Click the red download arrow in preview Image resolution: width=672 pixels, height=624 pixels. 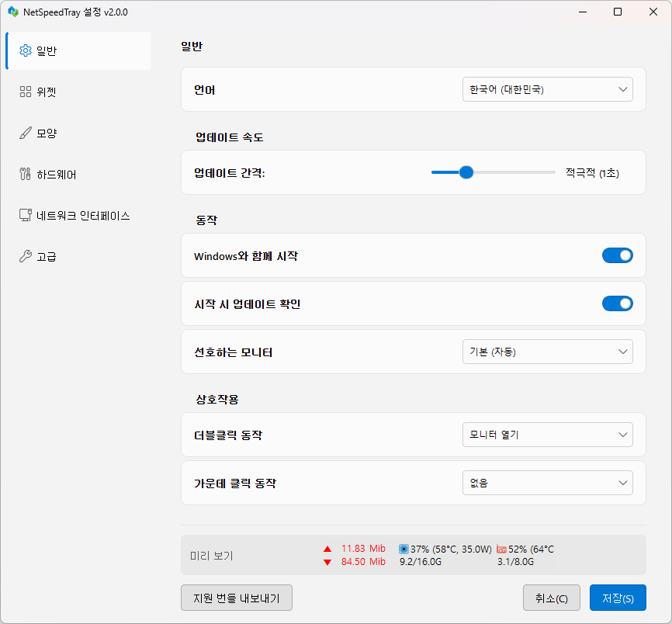pyautogui.click(x=327, y=562)
